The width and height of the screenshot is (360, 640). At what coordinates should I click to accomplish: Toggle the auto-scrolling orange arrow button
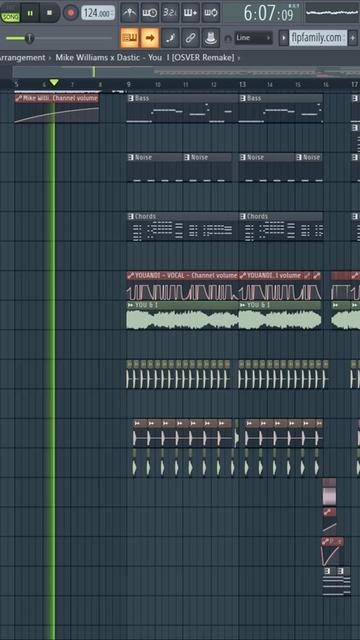click(150, 38)
